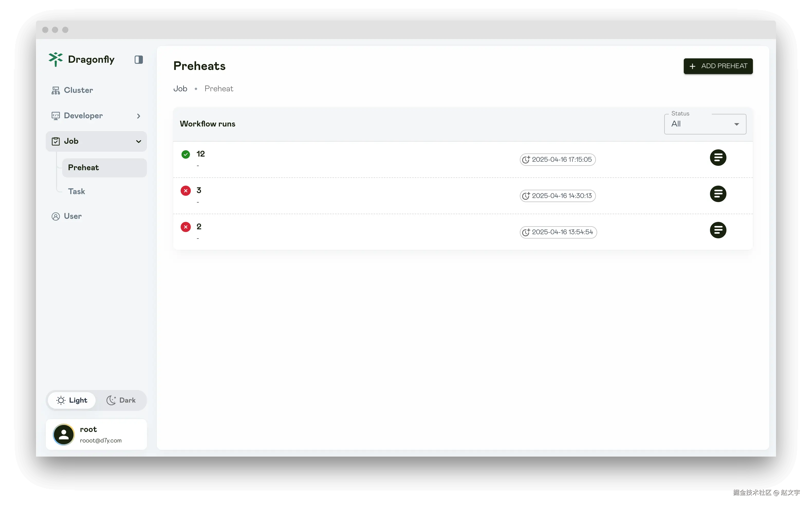812x508 pixels.
Task: Click root user avatar icon
Action: click(x=64, y=434)
